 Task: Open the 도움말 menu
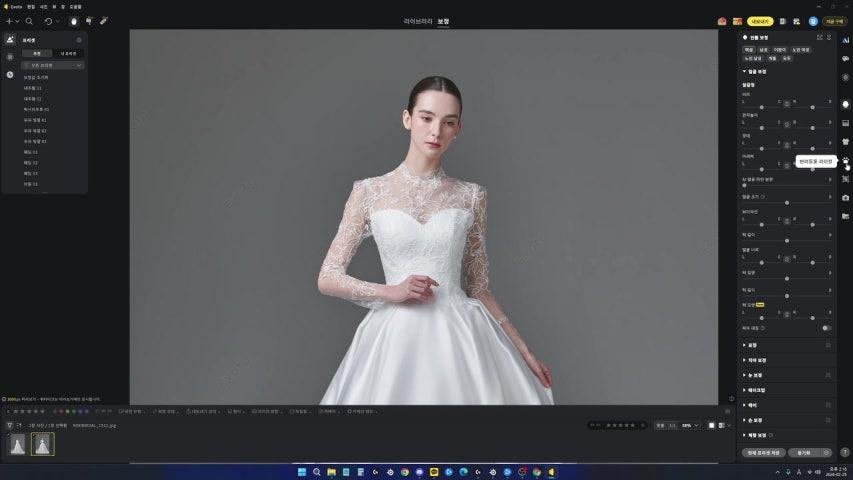pos(76,7)
